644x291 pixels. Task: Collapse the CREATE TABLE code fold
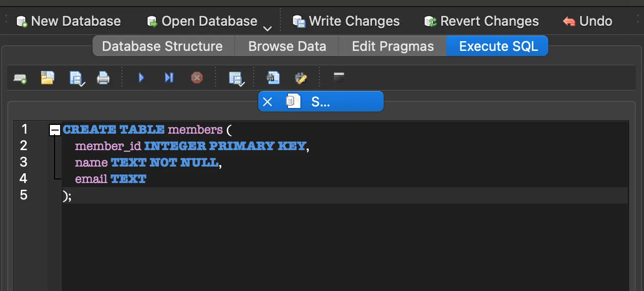tap(55, 131)
